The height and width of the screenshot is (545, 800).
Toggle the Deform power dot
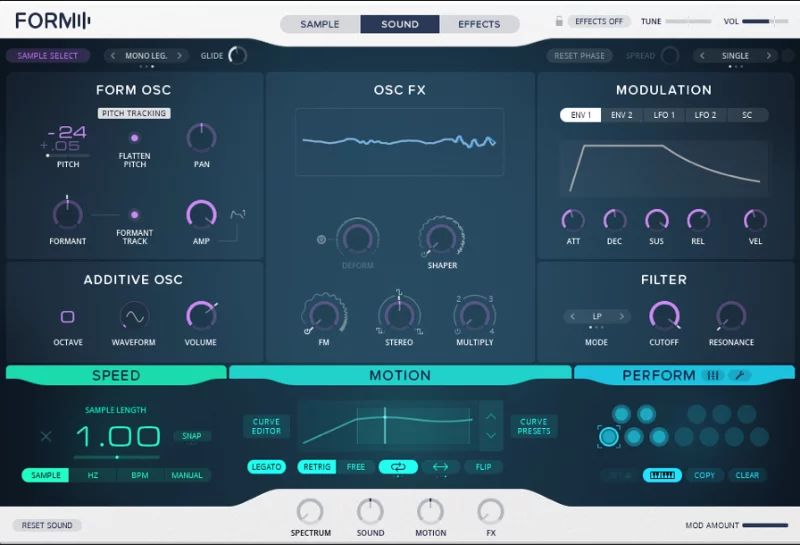321,239
